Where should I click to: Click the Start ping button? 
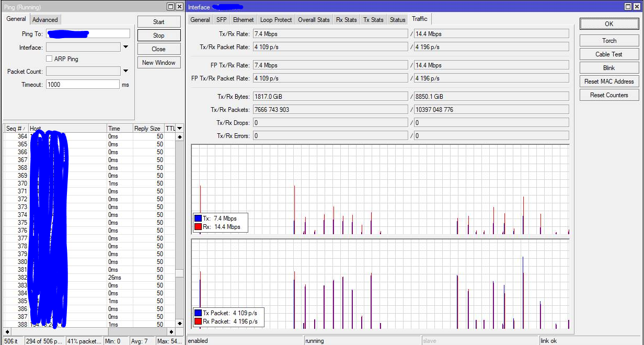coord(159,22)
